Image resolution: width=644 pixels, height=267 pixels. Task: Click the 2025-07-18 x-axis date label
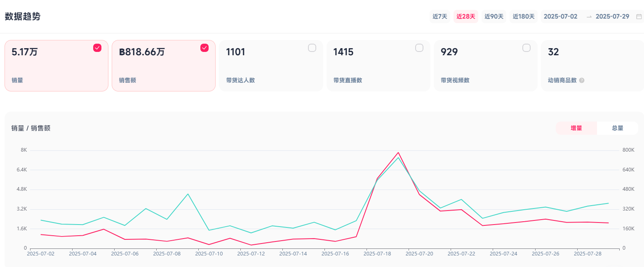tap(377, 254)
